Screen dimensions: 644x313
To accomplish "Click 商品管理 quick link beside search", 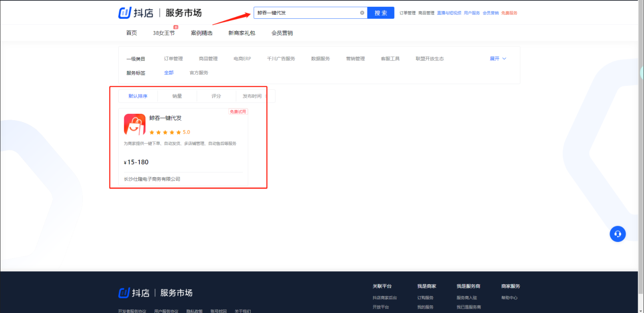I will (x=426, y=13).
